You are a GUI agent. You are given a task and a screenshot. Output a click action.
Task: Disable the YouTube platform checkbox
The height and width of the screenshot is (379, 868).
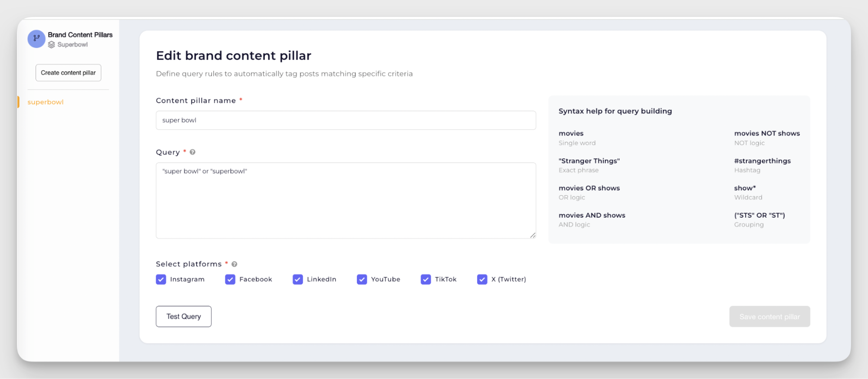(x=362, y=279)
